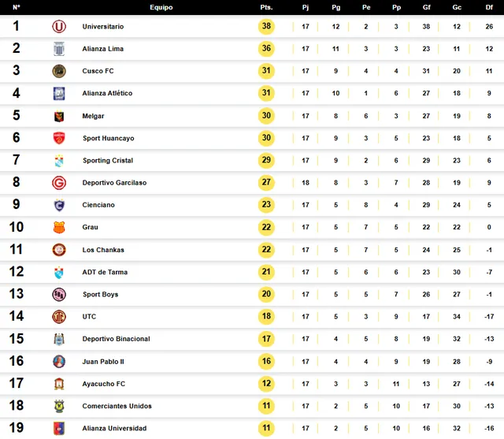The image size is (504, 439).
Task: Click the Alianza Lima club crest
Action: [x=59, y=49]
